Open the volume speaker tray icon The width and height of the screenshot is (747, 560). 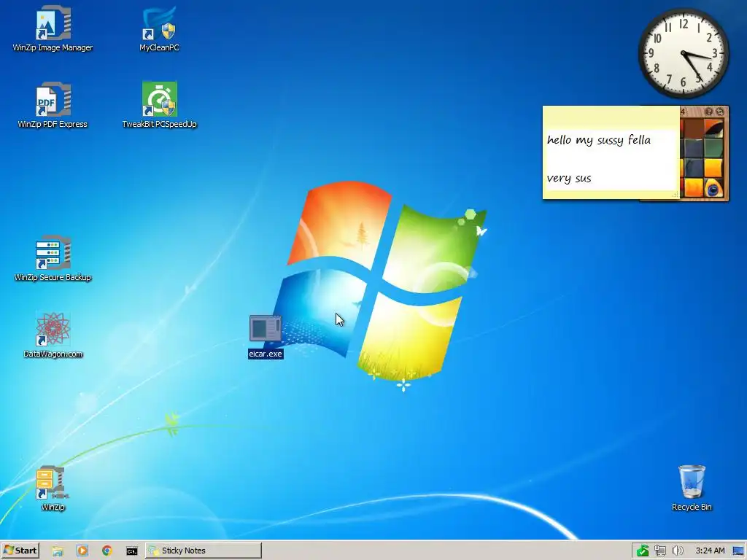pos(677,551)
